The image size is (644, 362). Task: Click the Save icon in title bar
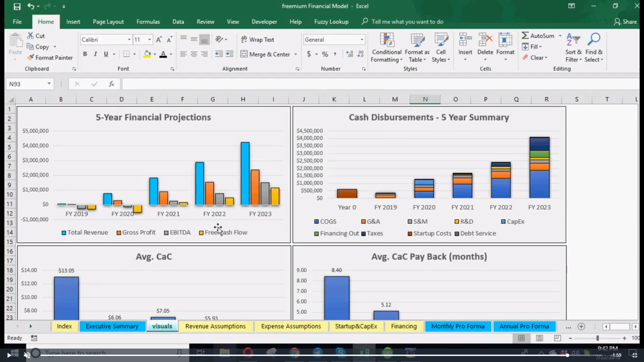(x=17, y=7)
